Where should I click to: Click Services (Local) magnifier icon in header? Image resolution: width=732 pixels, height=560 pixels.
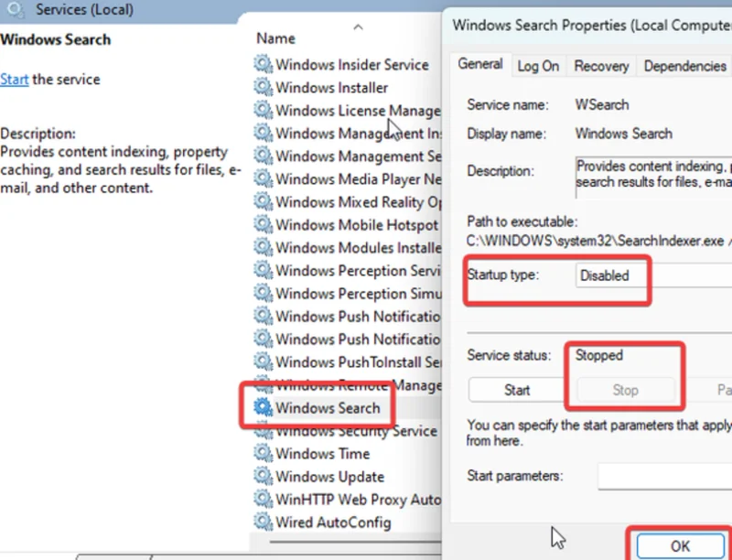[x=15, y=9]
